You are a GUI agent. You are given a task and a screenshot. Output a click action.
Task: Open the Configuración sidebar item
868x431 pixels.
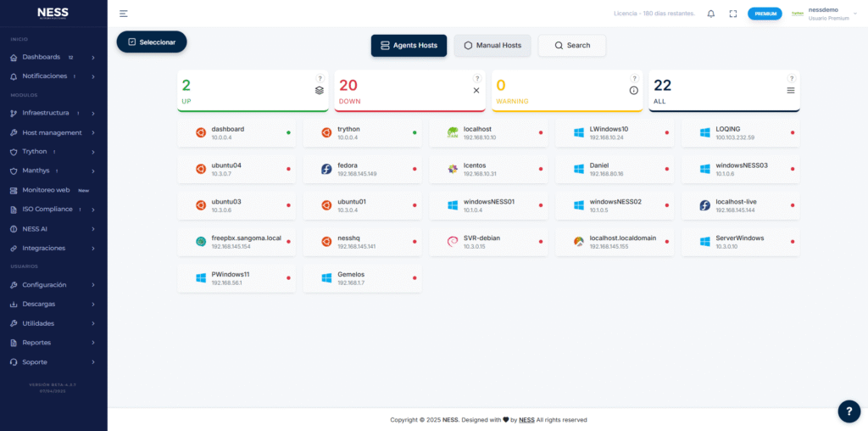tap(53, 285)
